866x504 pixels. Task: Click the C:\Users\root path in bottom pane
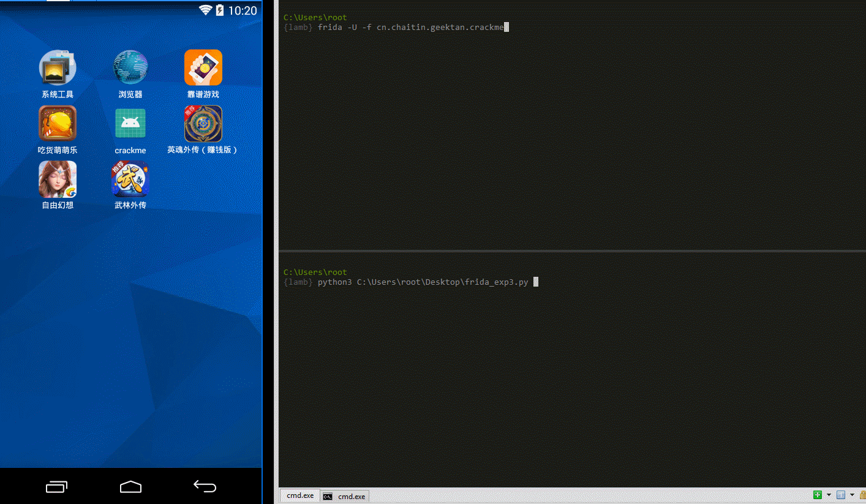coord(315,273)
